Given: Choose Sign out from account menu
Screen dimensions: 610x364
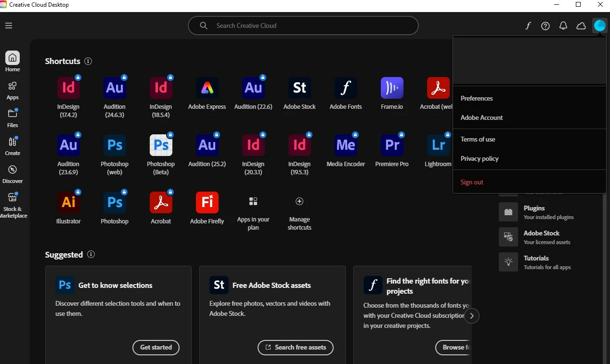Looking at the screenshot, I should (529, 182).
